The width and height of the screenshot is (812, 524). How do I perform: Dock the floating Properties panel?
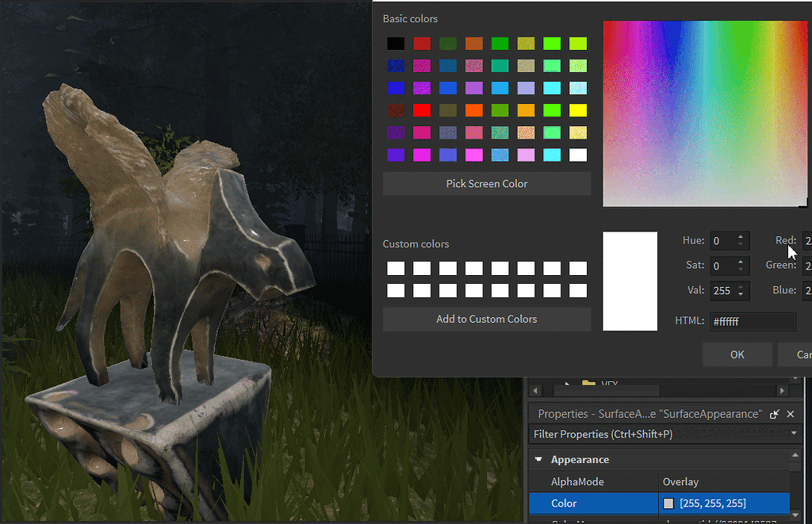(x=773, y=414)
